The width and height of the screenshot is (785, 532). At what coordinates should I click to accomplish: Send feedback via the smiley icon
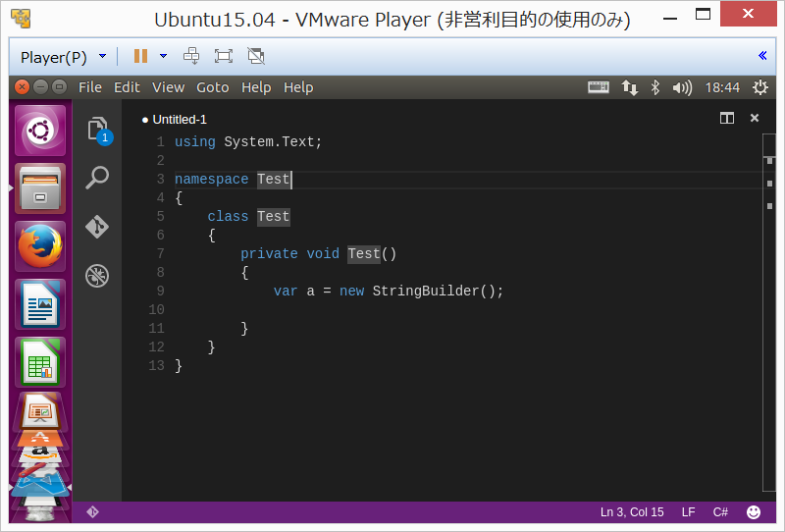click(754, 512)
